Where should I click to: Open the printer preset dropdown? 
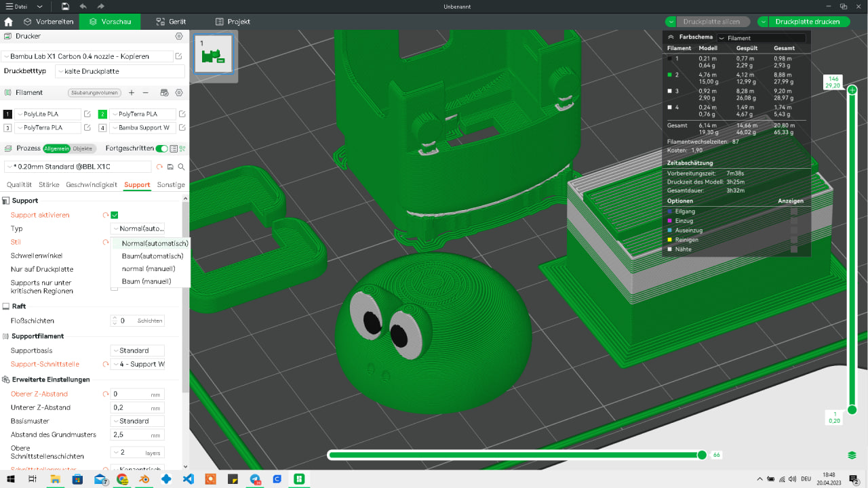click(86, 56)
